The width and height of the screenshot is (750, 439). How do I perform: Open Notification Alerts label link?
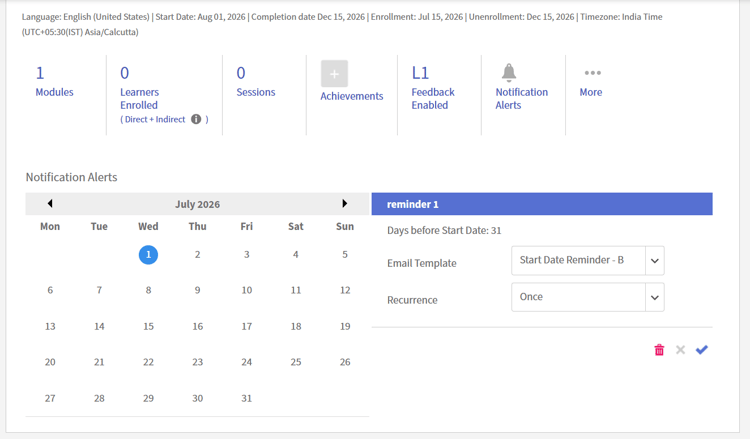tap(521, 99)
